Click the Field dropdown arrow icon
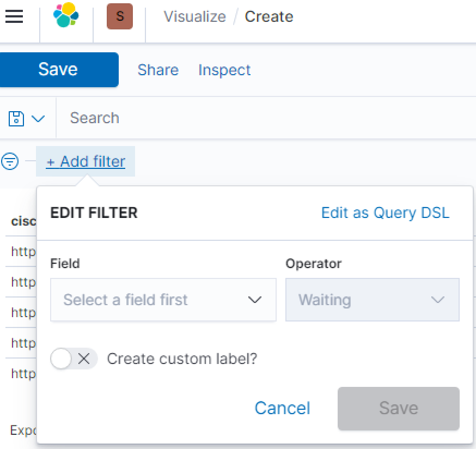The image size is (476, 449). [x=254, y=300]
